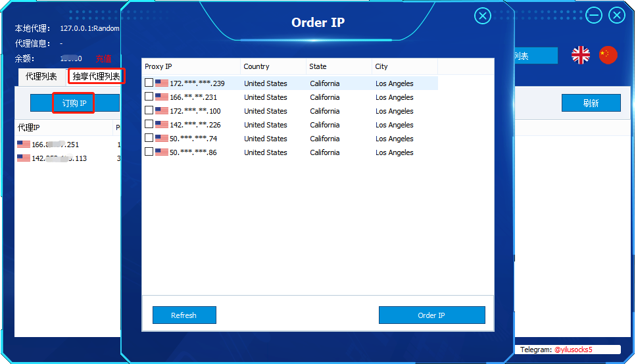Click US flag icon beside 166 proxy in left list
This screenshot has height=364, width=636.
(24, 145)
